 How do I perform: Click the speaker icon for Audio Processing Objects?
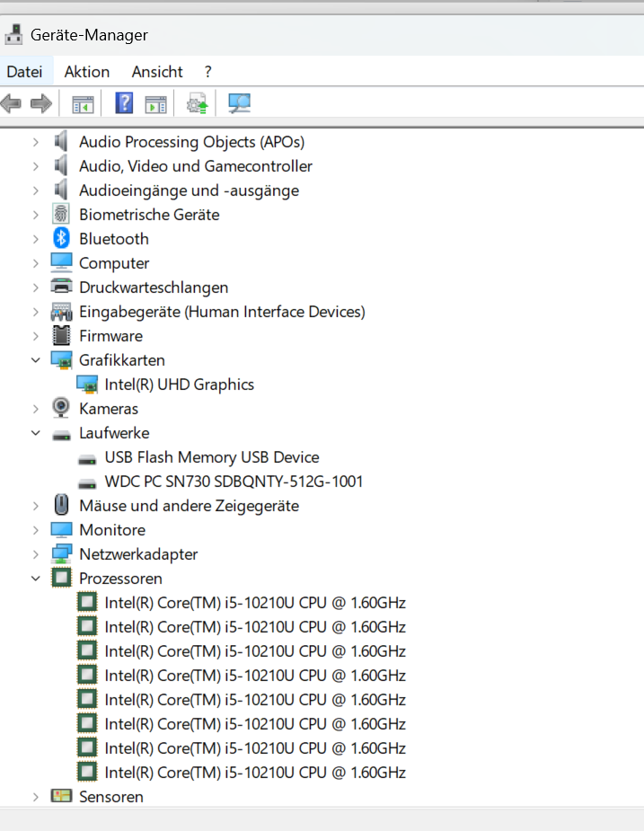[61, 141]
